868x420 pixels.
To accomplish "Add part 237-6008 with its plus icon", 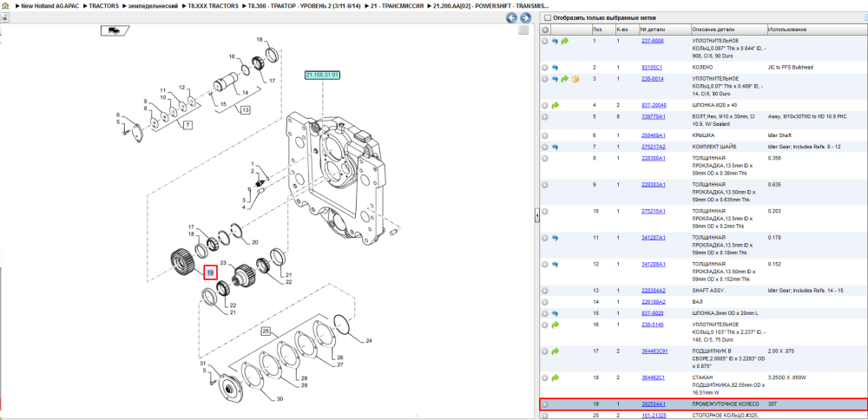I will 545,41.
